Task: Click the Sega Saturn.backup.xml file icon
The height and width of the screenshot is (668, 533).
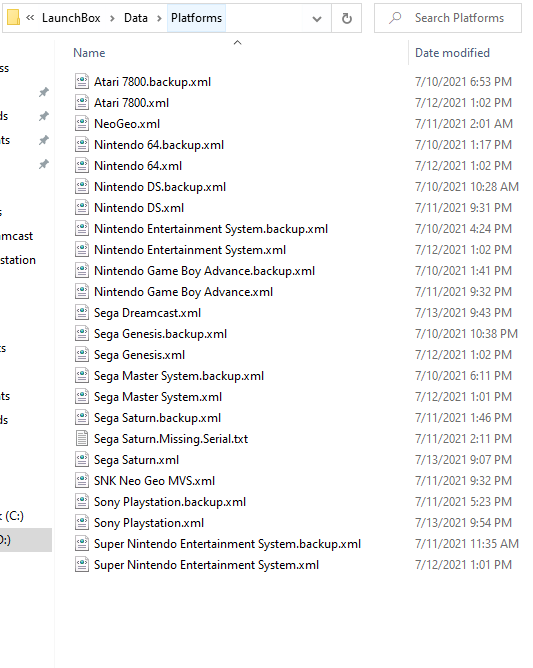Action: (x=82, y=418)
